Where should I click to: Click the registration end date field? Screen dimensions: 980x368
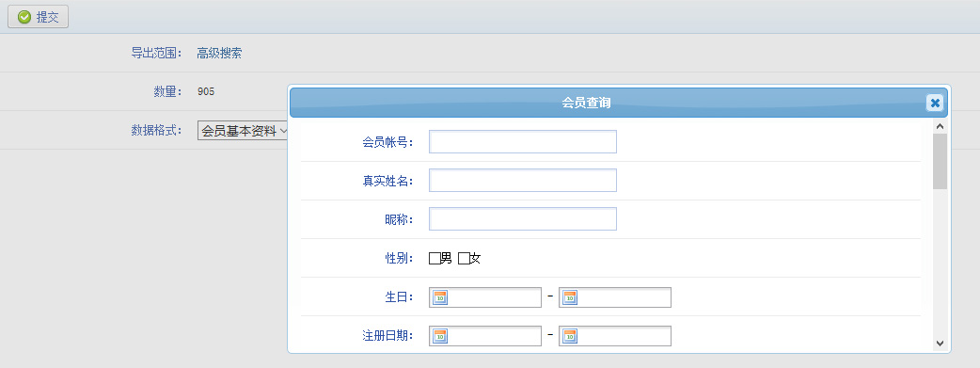[615, 336]
